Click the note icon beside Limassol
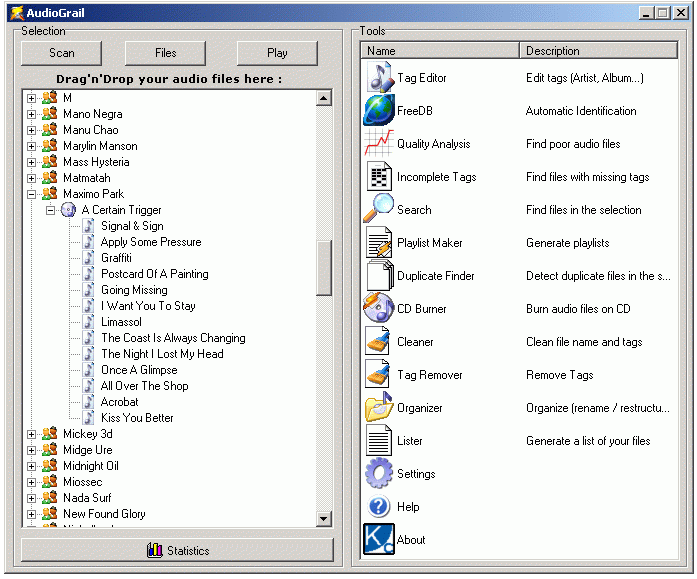697x579 pixels. (88, 321)
